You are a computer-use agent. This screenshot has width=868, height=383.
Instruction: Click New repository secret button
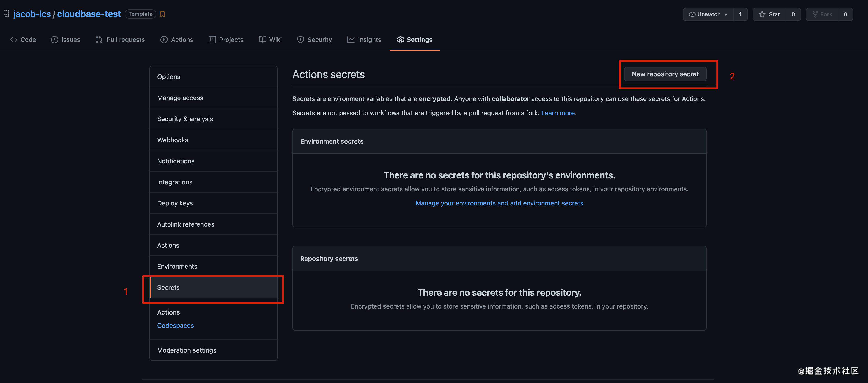tap(665, 74)
